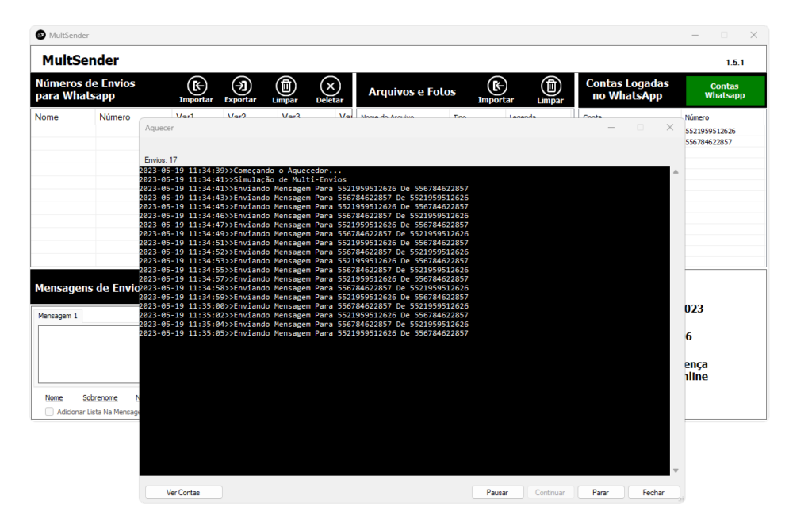Clear files with Arquivos e Fotos Limpar icon
Screen dimensions: 812x530
tap(550, 90)
